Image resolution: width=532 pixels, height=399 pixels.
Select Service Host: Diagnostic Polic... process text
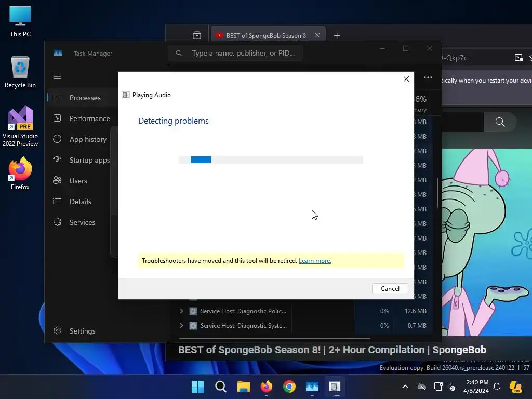click(243, 311)
